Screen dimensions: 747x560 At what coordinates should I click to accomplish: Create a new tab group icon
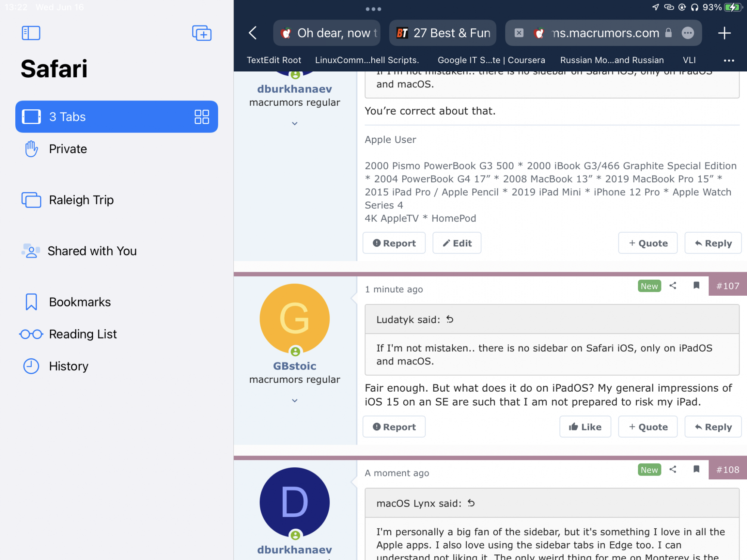[202, 33]
